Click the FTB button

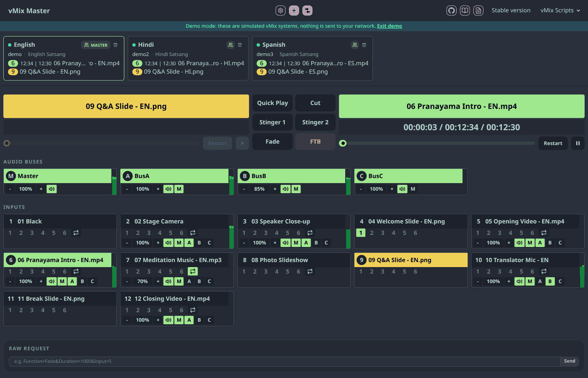click(316, 142)
